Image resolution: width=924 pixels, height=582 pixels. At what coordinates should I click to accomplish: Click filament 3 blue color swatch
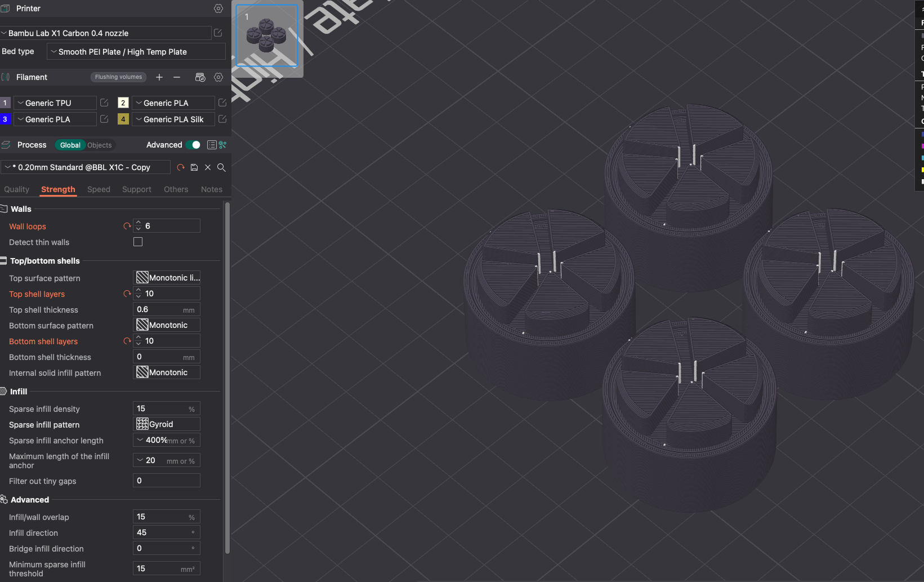(5, 119)
